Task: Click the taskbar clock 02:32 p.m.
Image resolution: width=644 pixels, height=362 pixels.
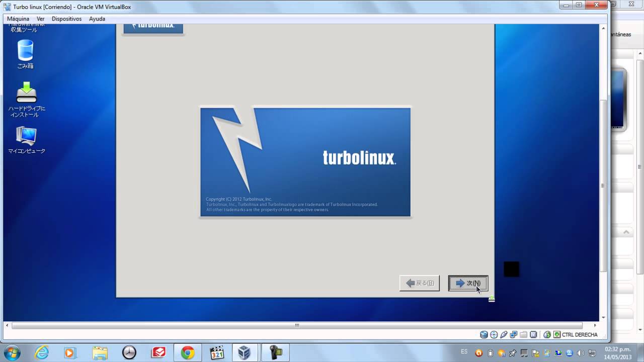Action: pos(618,353)
